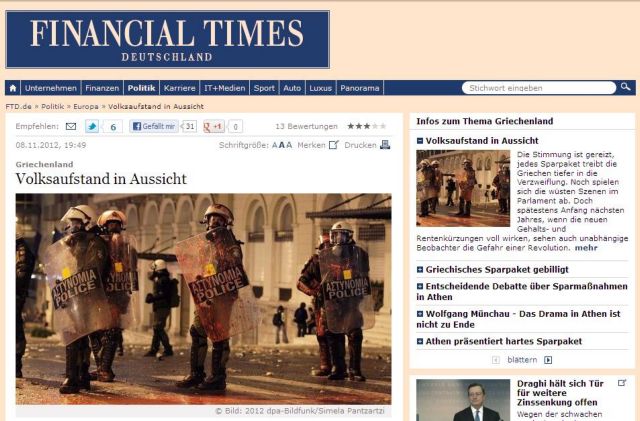Select the smallest font size A

pyautogui.click(x=275, y=145)
